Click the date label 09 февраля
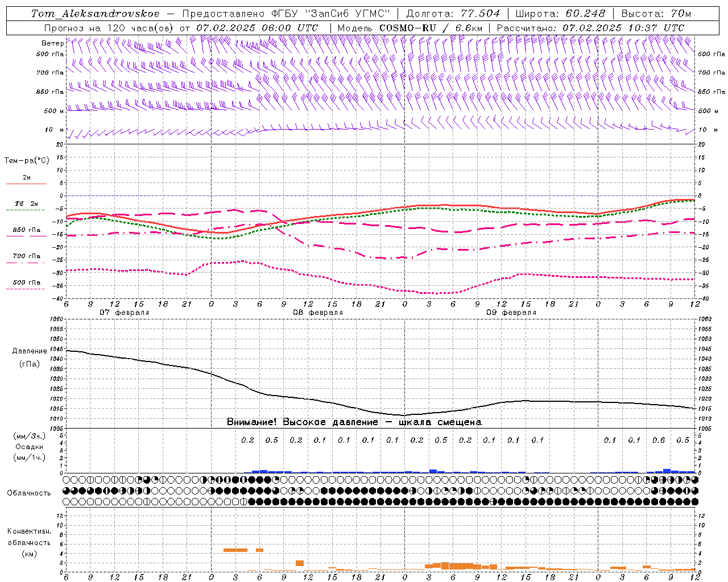Viewport: 728px width, 582px height. point(511,313)
